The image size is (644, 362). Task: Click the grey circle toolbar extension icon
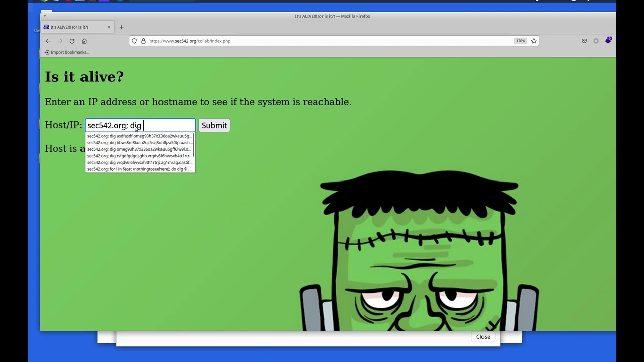point(596,41)
